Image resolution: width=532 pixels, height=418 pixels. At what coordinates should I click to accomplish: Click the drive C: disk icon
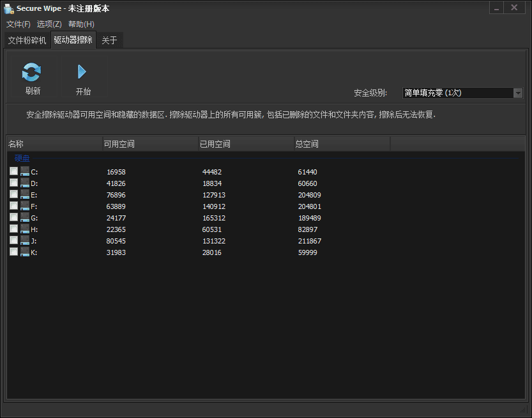pyautogui.click(x=24, y=171)
